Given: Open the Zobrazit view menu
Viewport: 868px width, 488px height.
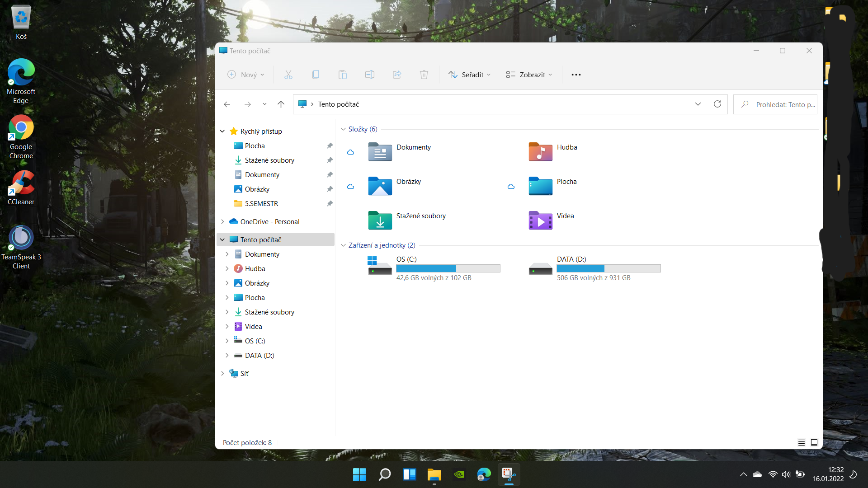Looking at the screenshot, I should coord(529,75).
